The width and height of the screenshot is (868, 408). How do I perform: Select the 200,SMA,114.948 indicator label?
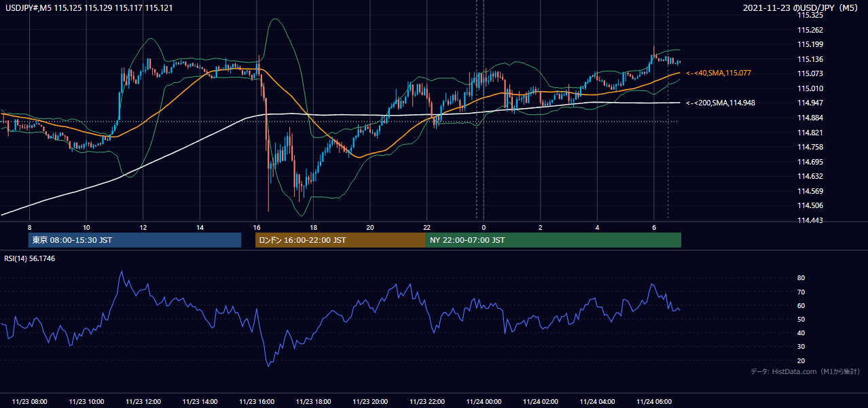point(721,103)
